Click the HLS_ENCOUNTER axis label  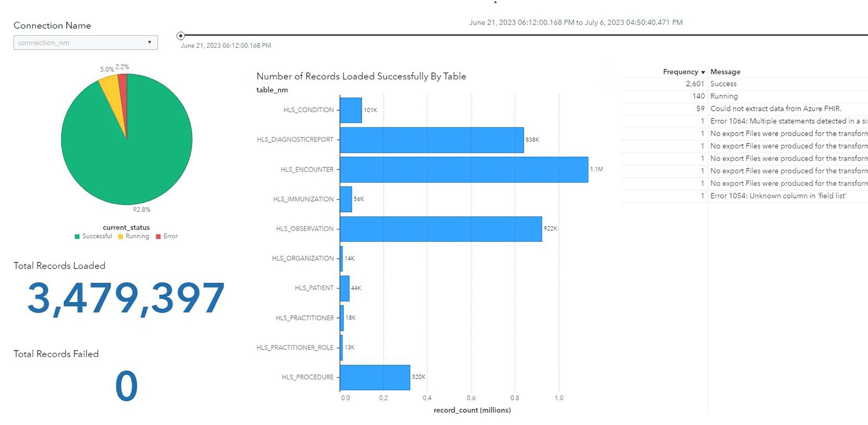[x=307, y=170]
